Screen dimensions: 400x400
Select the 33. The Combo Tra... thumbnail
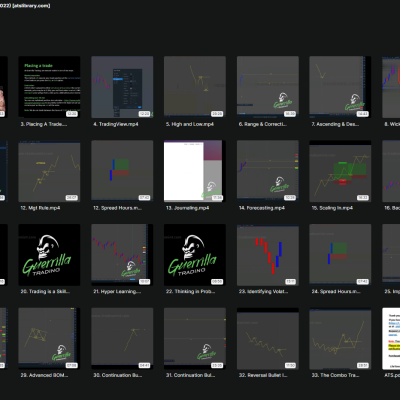click(340, 339)
